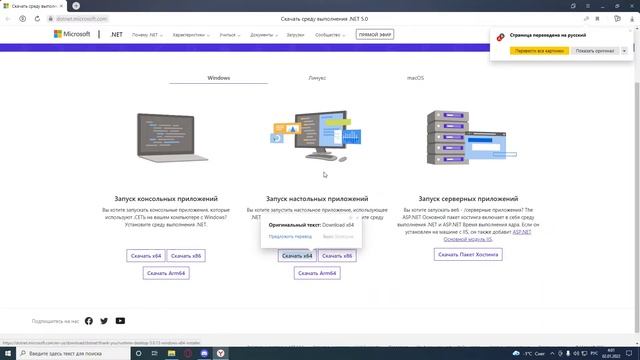Viewport: 640px width, 360px height.
Task: Click 'ПРЯМОЙ ЭФИР' button
Action: pyautogui.click(x=375, y=35)
